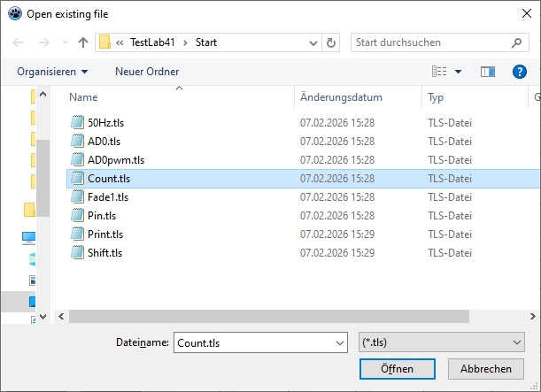Expand the Dateiname combo box dropdown
Image resolution: width=541 pixels, height=392 pixels.
(338, 342)
